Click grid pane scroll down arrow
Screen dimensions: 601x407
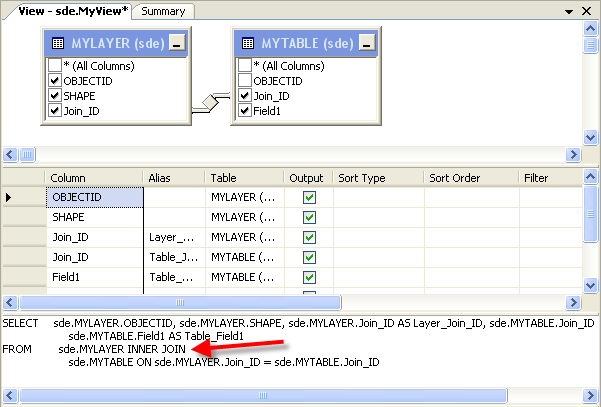point(590,286)
